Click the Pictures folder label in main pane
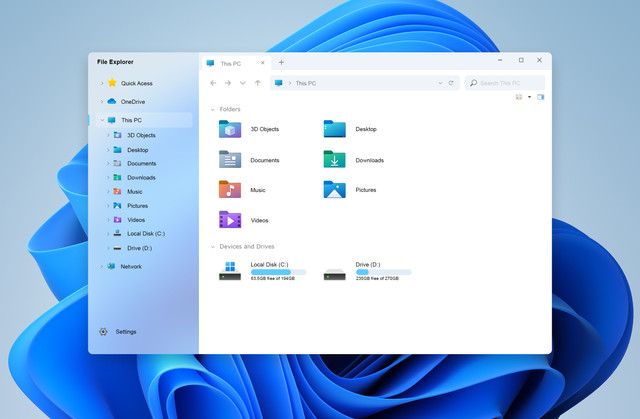The width and height of the screenshot is (640, 419). [x=366, y=190]
